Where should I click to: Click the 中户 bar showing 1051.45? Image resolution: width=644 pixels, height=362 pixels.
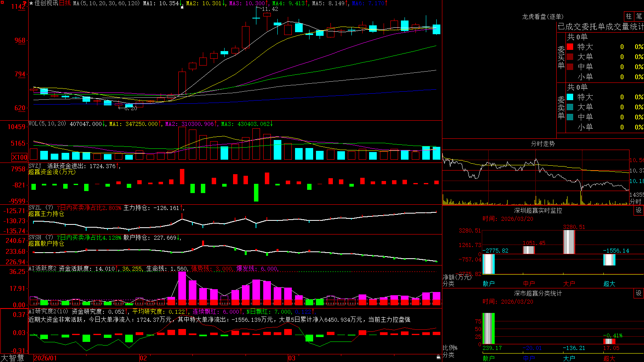click(529, 250)
